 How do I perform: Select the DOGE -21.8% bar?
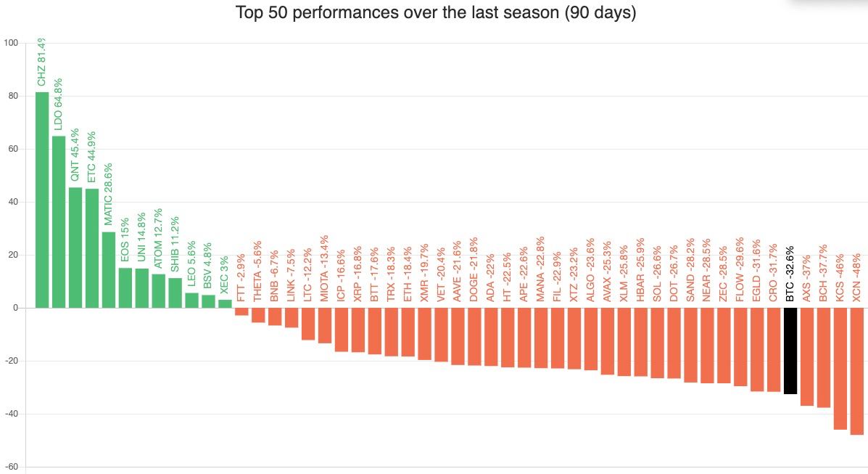coord(474,336)
